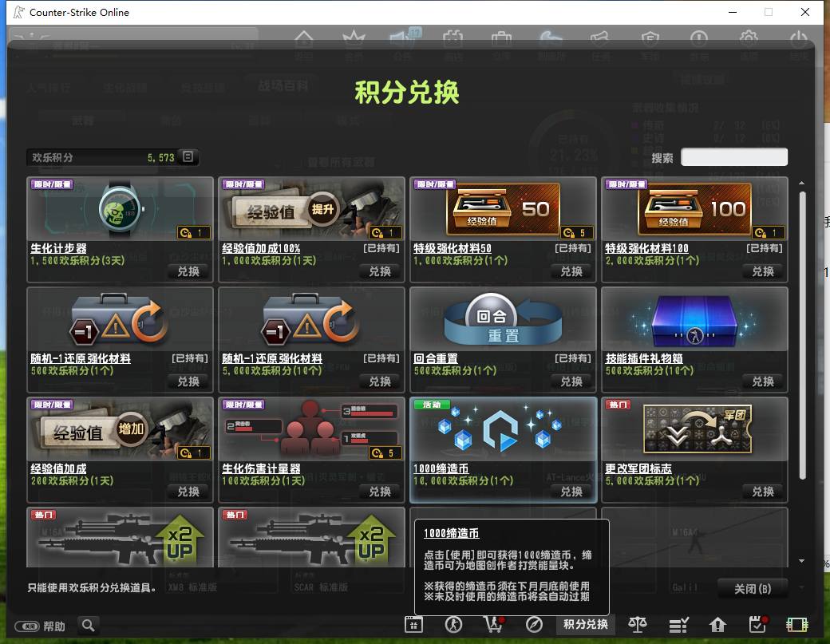Image resolution: width=830 pixels, height=644 pixels.
Task: Select the 技能插件礼物箱 item thumbnail
Action: 694,320
